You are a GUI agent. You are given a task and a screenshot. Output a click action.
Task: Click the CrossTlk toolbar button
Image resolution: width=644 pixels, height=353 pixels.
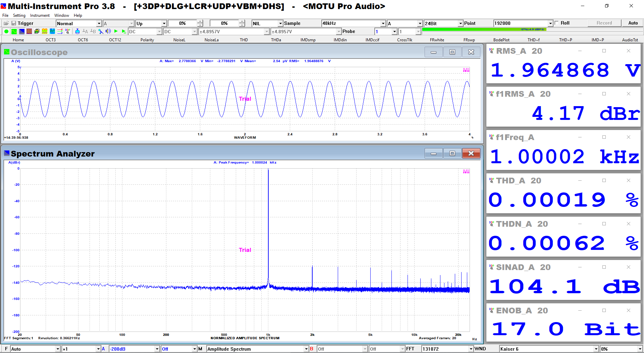coord(405,40)
